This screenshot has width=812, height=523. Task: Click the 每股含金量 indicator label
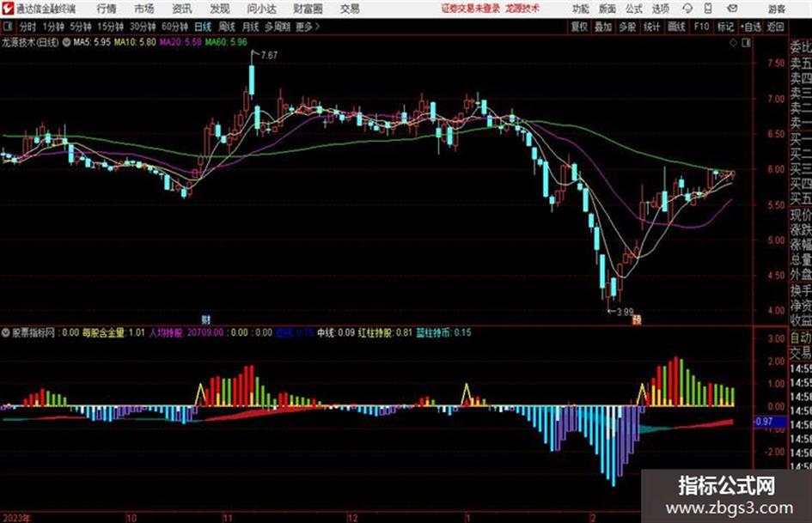click(113, 333)
